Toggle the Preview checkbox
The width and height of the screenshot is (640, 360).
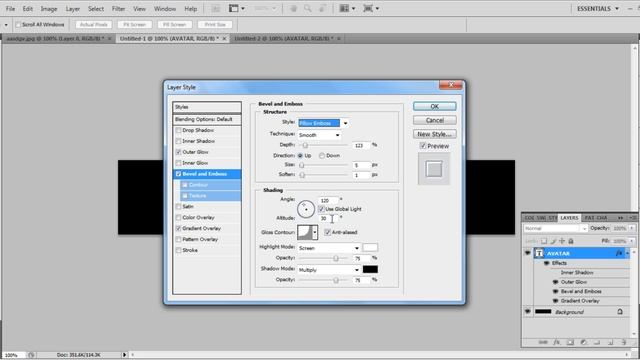(423, 146)
